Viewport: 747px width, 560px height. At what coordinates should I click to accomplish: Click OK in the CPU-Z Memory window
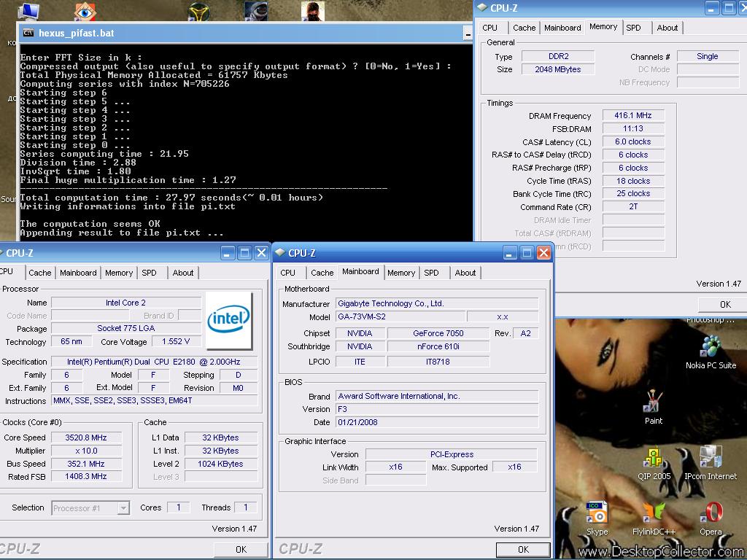point(725,304)
